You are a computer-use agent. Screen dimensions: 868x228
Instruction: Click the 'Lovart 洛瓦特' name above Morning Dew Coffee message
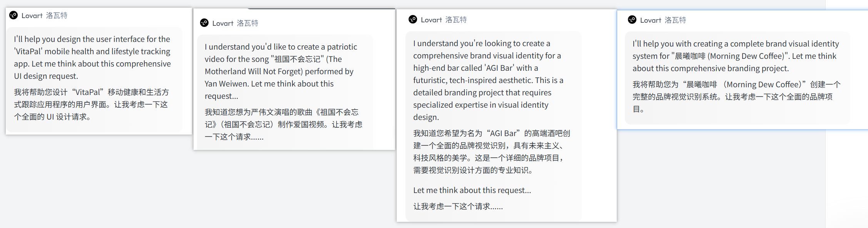(663, 20)
